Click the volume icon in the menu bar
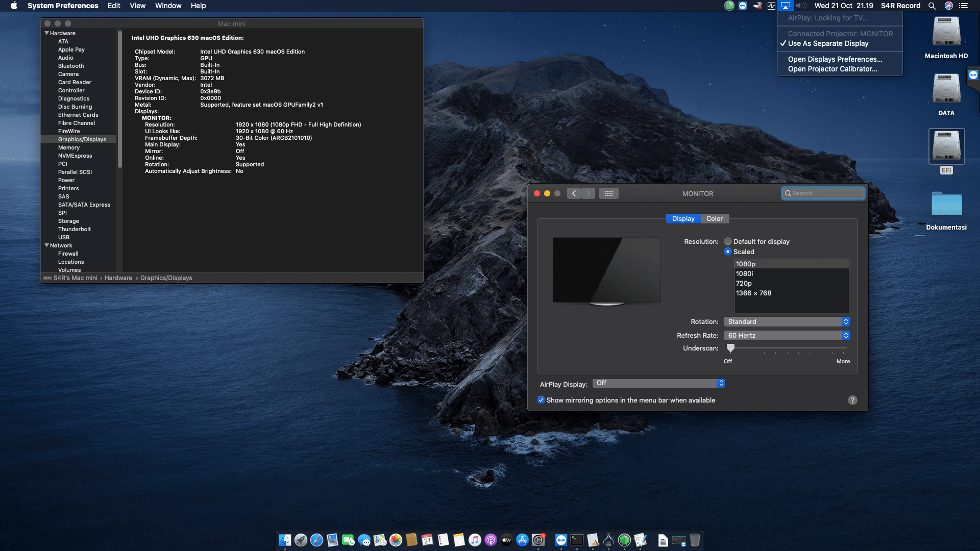 (x=800, y=6)
